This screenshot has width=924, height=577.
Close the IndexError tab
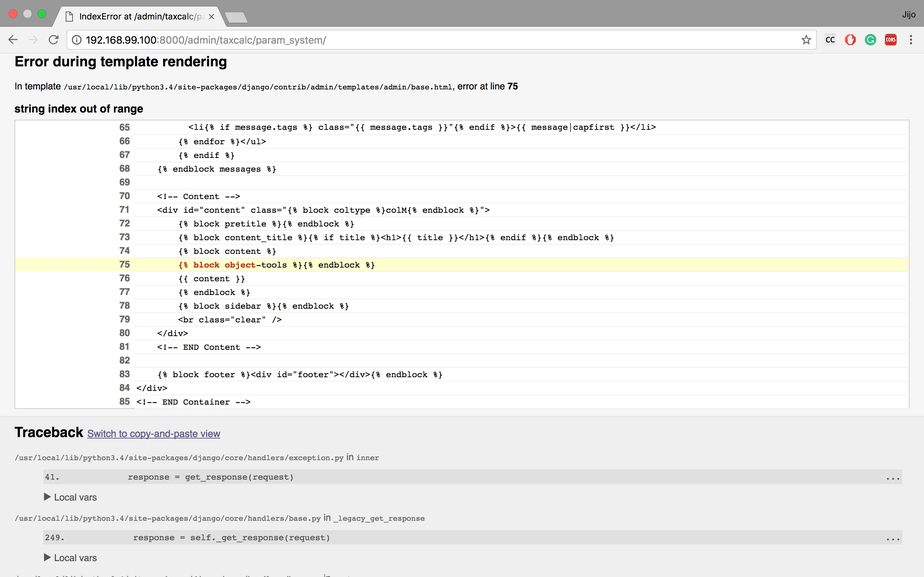click(212, 17)
